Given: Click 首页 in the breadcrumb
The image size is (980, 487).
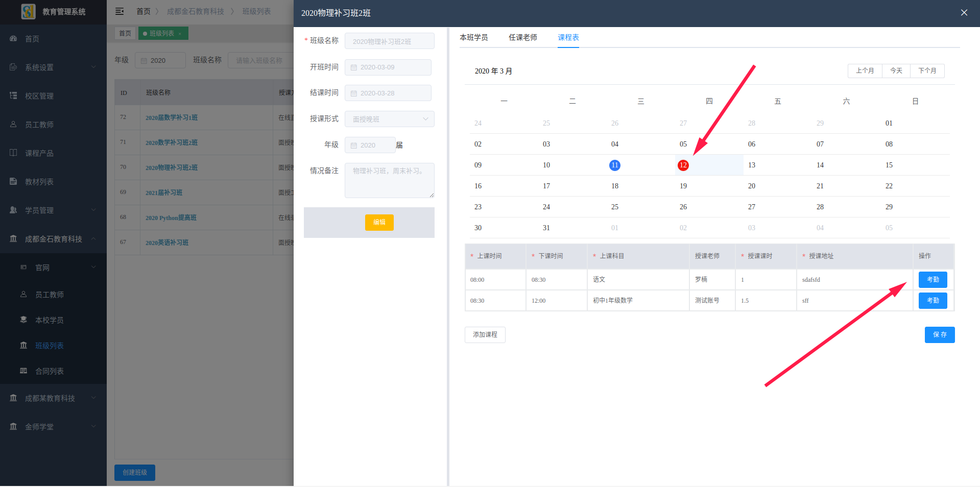Looking at the screenshot, I should coord(143,11).
